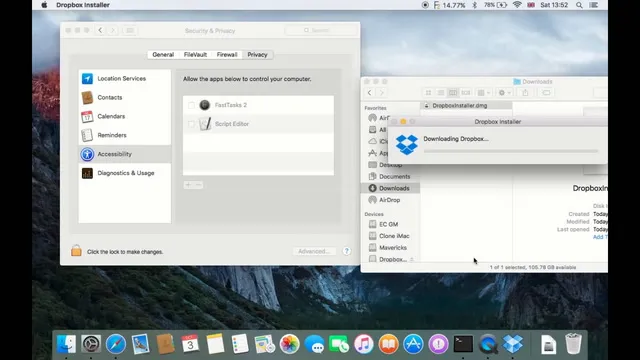Viewport: 640px width, 360px height.
Task: Select the Clone iMac device in Finder
Action: point(390,236)
